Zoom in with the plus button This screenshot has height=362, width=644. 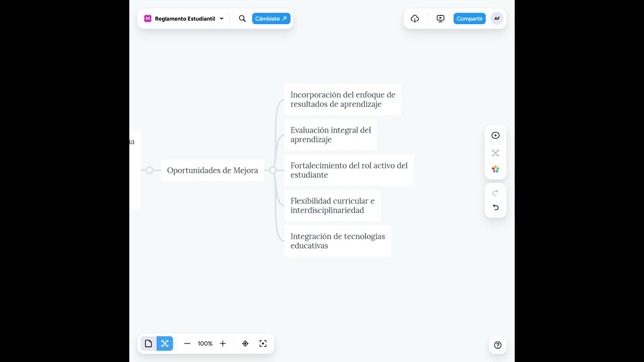pyautogui.click(x=223, y=343)
